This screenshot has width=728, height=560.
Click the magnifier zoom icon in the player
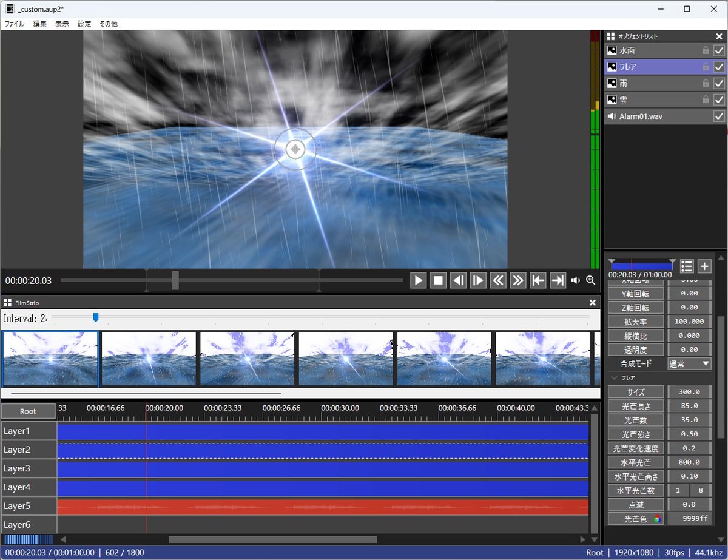tap(590, 280)
